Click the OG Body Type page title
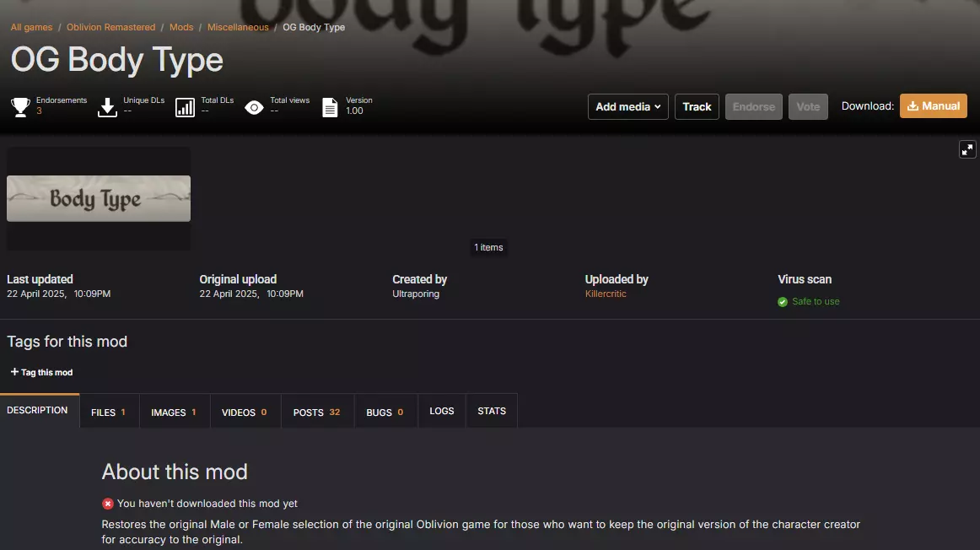The width and height of the screenshot is (980, 550). (117, 60)
